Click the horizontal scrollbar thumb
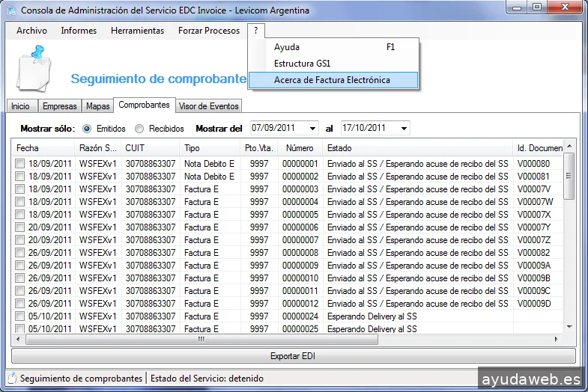 [x=201, y=337]
